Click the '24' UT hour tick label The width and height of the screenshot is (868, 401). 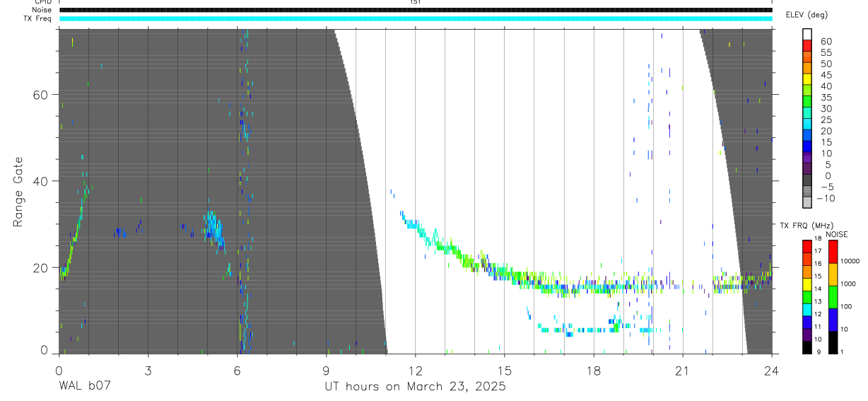[772, 370]
